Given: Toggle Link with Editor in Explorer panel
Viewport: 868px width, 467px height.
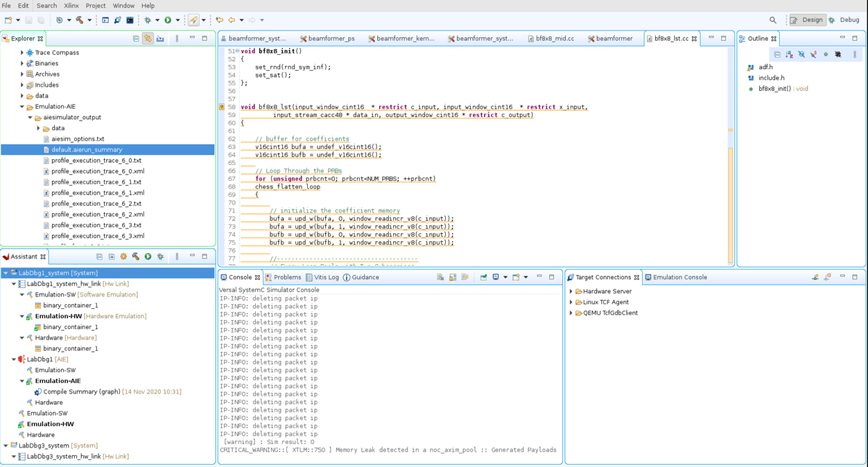Looking at the screenshot, I should [x=148, y=39].
